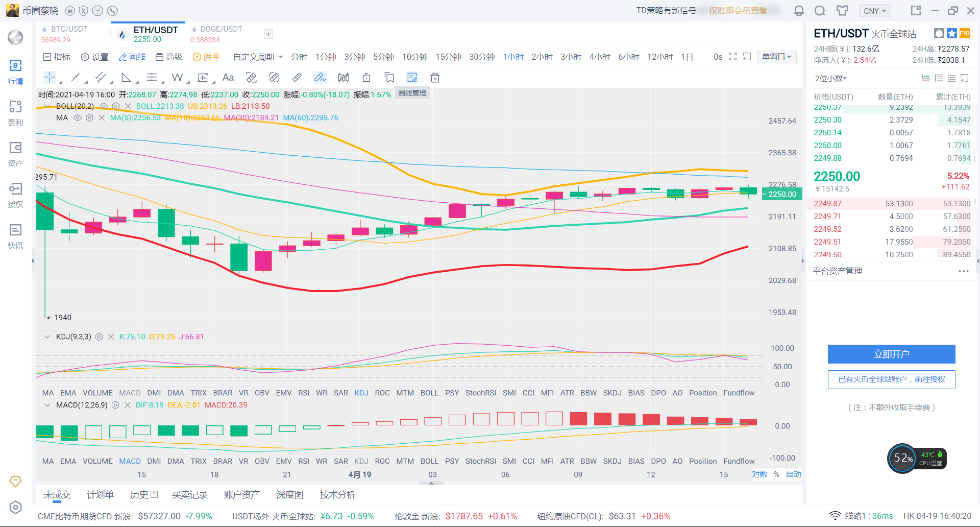This screenshot has width=980, height=527.
Task: Collapse the right side panel arrow
Action: point(803,261)
